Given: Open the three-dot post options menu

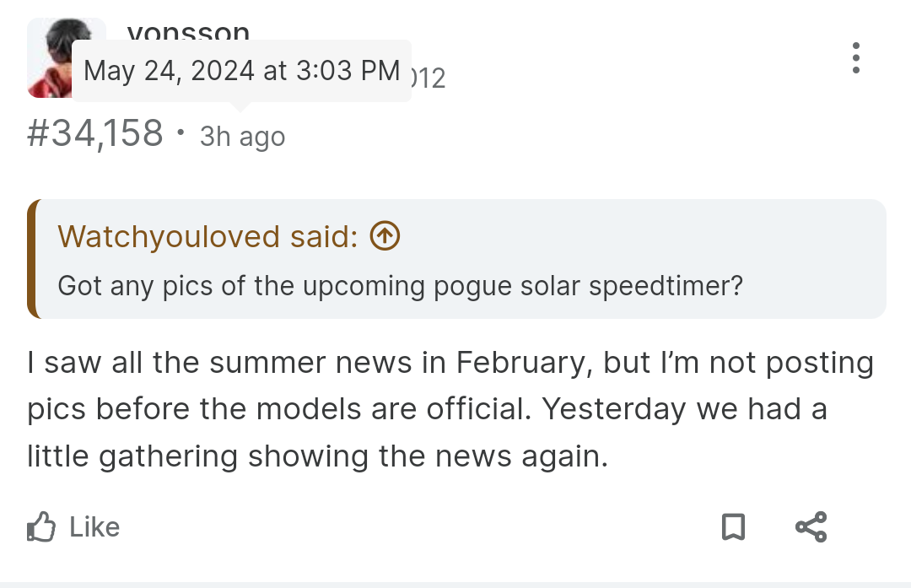Looking at the screenshot, I should (855, 58).
